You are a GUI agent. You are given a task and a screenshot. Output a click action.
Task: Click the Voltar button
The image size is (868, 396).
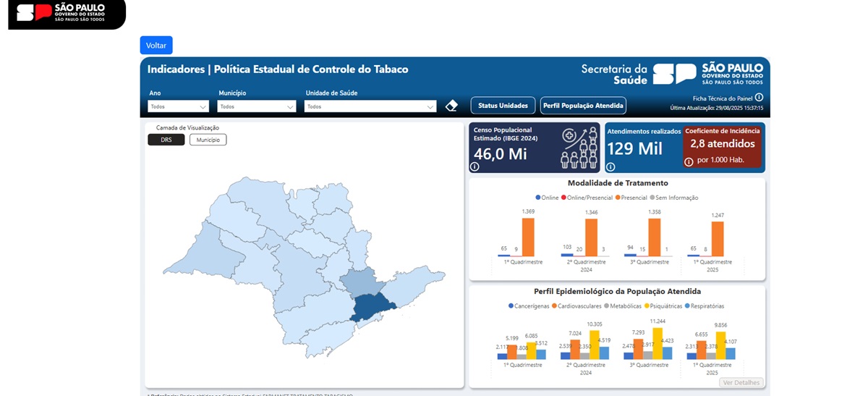pyautogui.click(x=156, y=46)
